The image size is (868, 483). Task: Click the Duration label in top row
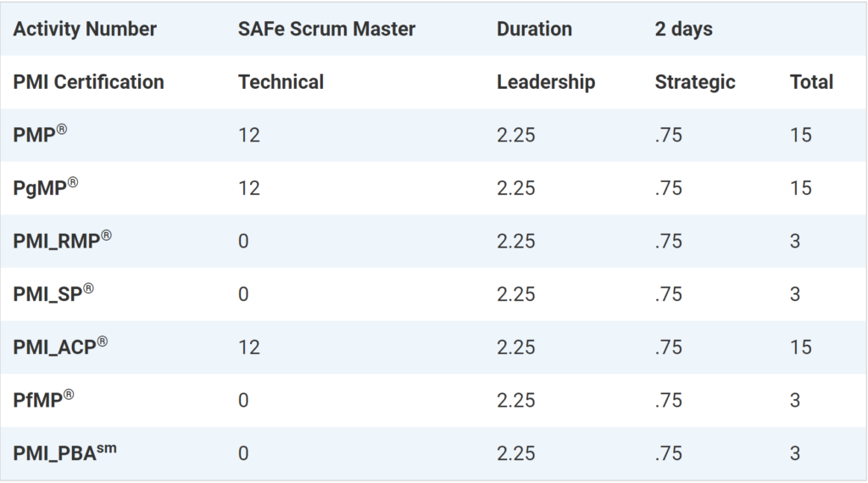click(534, 29)
